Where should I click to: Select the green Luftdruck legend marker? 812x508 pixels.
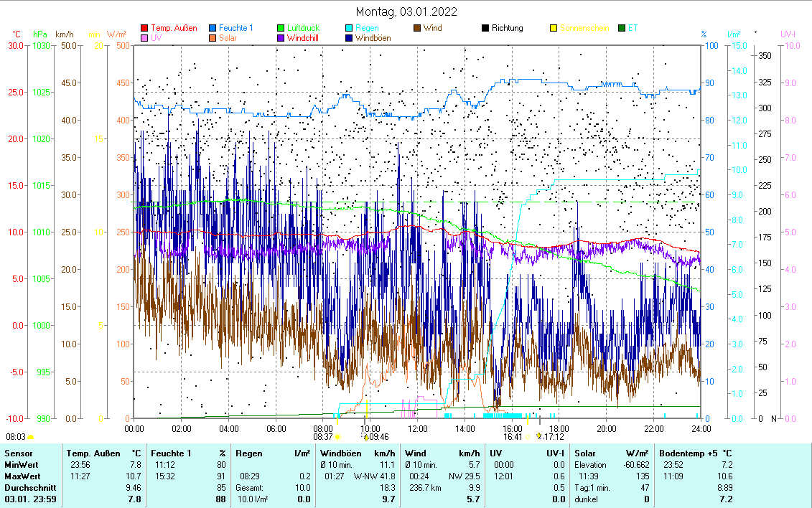(281, 29)
